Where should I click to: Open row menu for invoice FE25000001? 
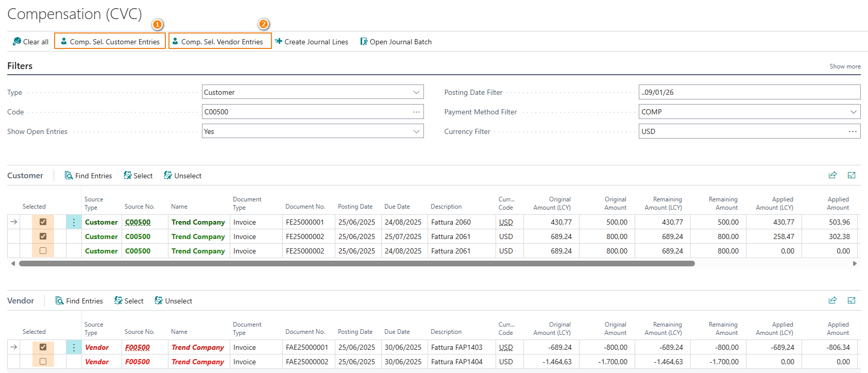pos(74,222)
